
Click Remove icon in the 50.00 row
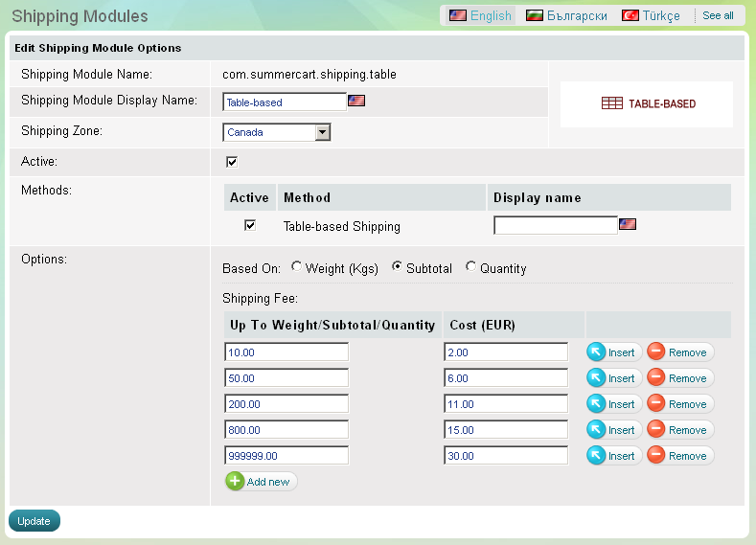click(656, 378)
